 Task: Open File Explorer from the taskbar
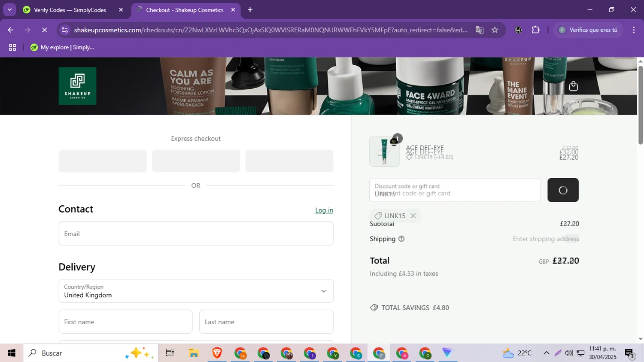(x=194, y=353)
